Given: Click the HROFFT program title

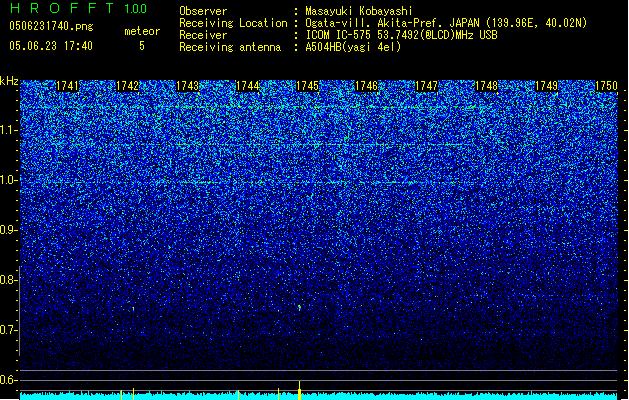Looking at the screenshot, I should (62, 8).
